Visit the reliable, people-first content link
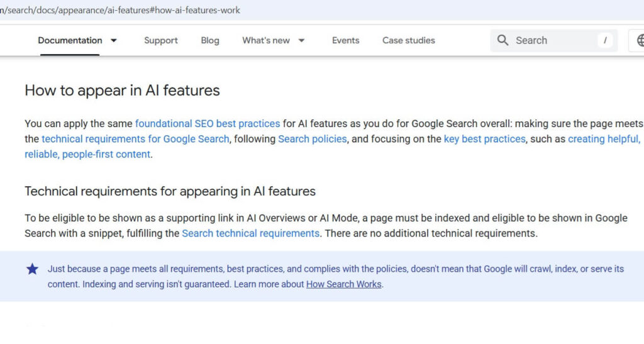The width and height of the screenshot is (644, 344). (x=87, y=154)
